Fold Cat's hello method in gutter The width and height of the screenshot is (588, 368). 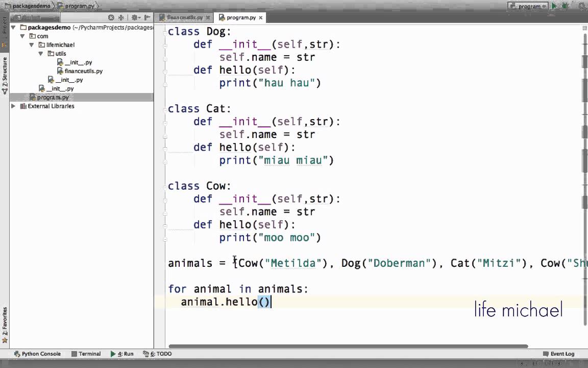click(165, 148)
